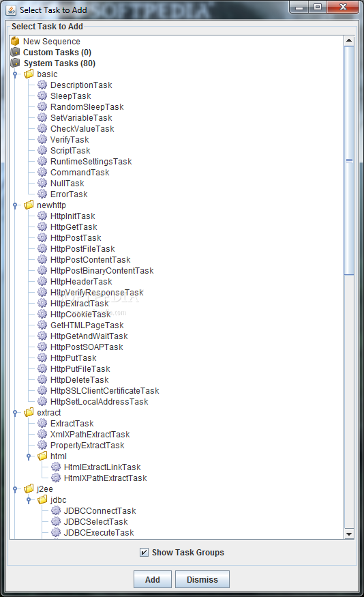Select RuntimeSettingsTask in the tree
Viewport: 364px width, 597px height.
point(91,162)
